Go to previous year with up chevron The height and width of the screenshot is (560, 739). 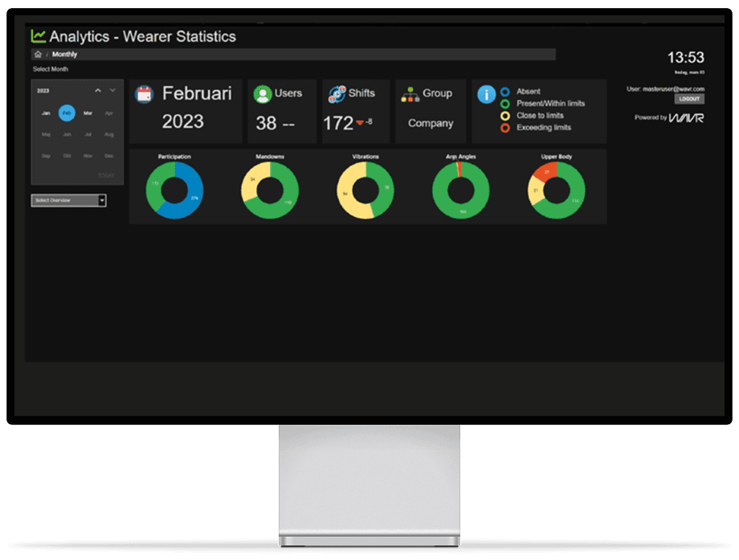98,91
